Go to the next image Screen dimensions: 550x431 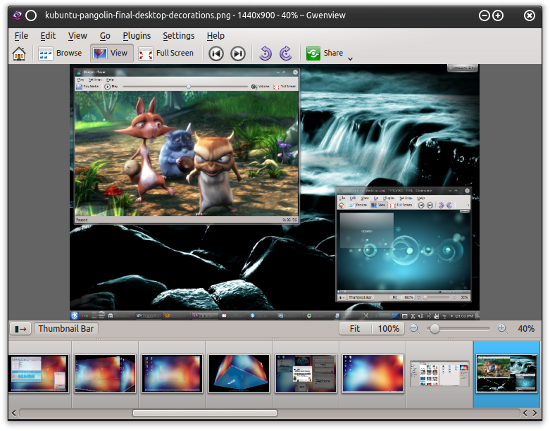click(x=238, y=54)
